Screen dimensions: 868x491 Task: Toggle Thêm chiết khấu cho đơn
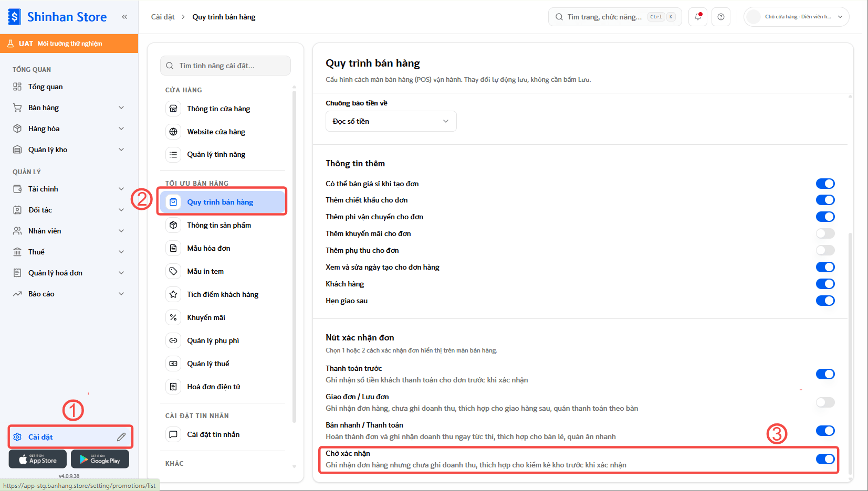[825, 200]
